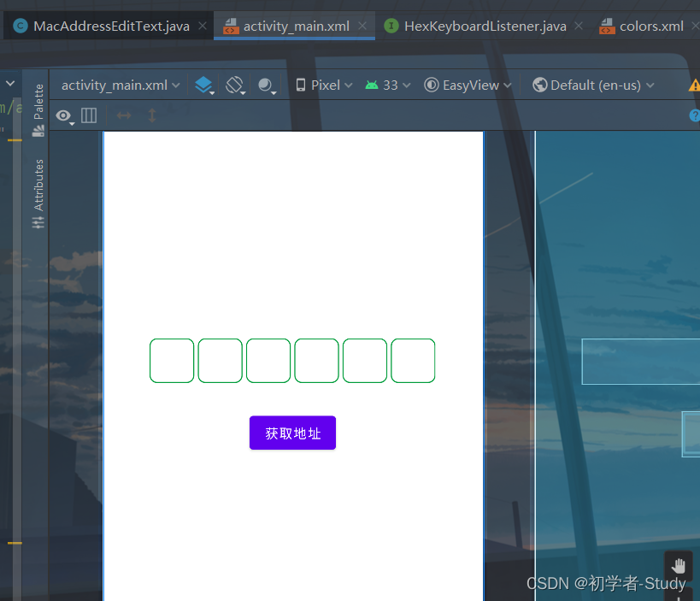Image resolution: width=700 pixels, height=601 pixels.
Task: Toggle the horizontal margin arrow control
Action: (x=125, y=115)
